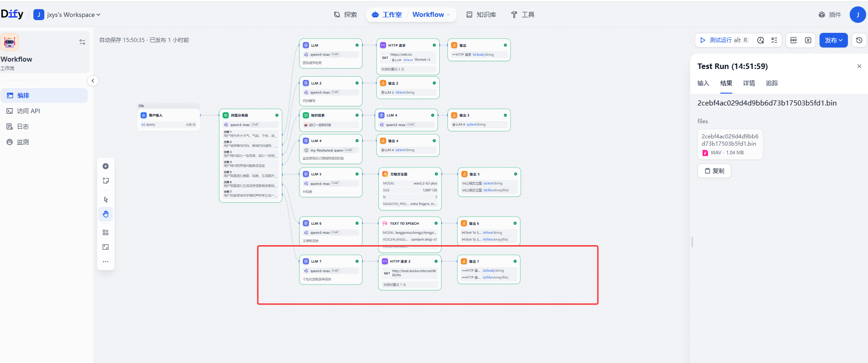Open the conversation variables (x) icon
The width and height of the screenshot is (868, 363).
point(808,40)
